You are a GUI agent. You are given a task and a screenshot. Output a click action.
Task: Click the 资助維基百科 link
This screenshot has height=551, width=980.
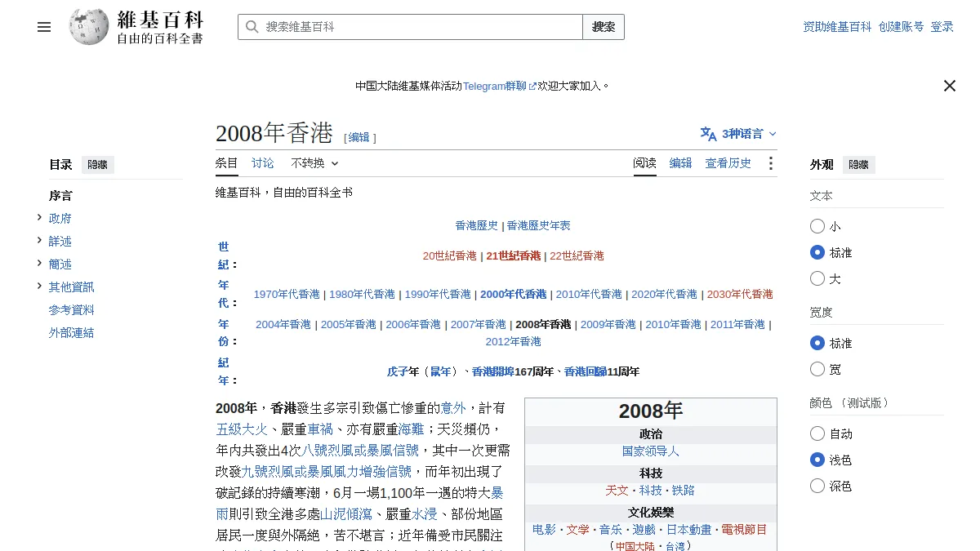pos(837,27)
